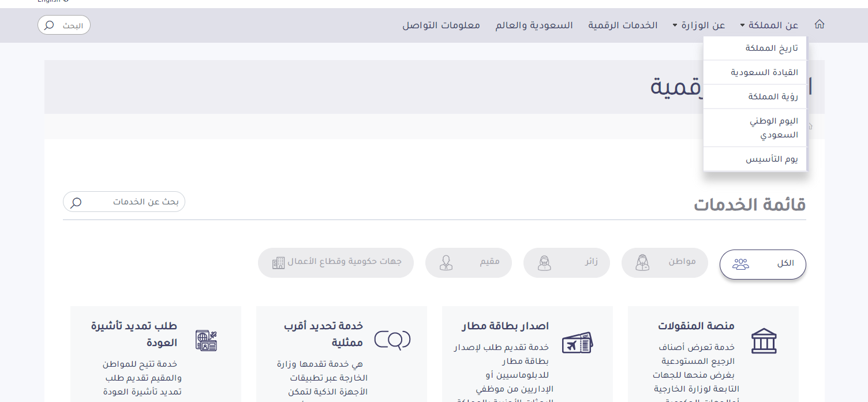Filter services by زائر visitor
The width and height of the screenshot is (868, 402).
pyautogui.click(x=566, y=263)
